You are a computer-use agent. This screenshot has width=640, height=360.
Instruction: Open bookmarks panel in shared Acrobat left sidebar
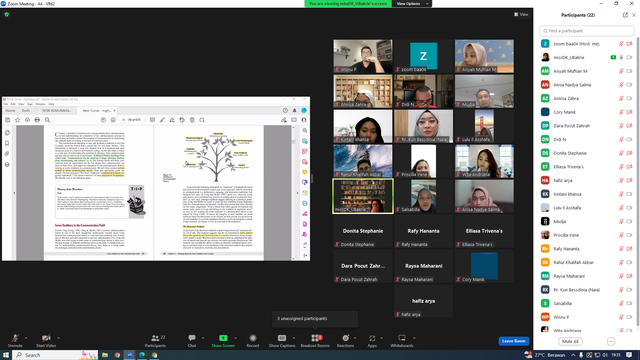coord(7,143)
